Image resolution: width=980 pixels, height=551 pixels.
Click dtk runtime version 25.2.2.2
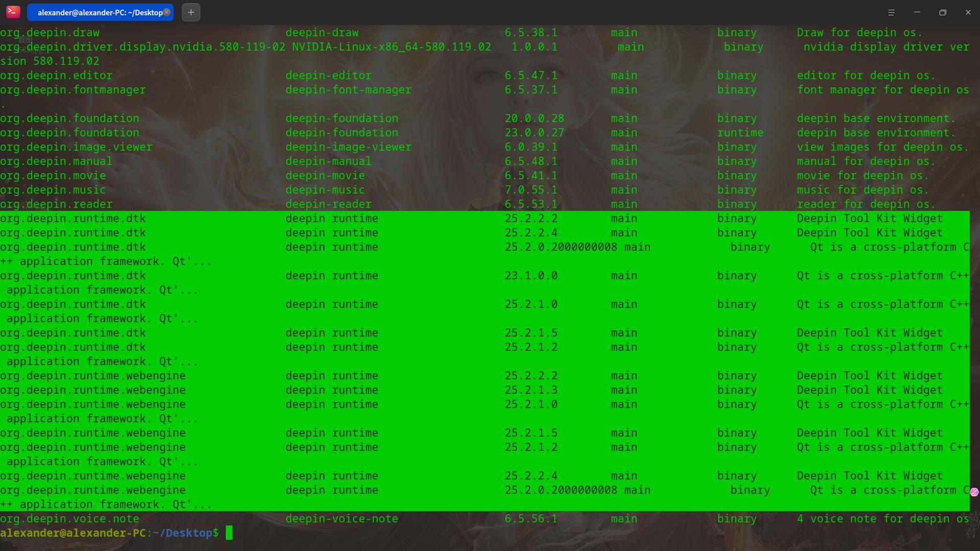[531, 219]
